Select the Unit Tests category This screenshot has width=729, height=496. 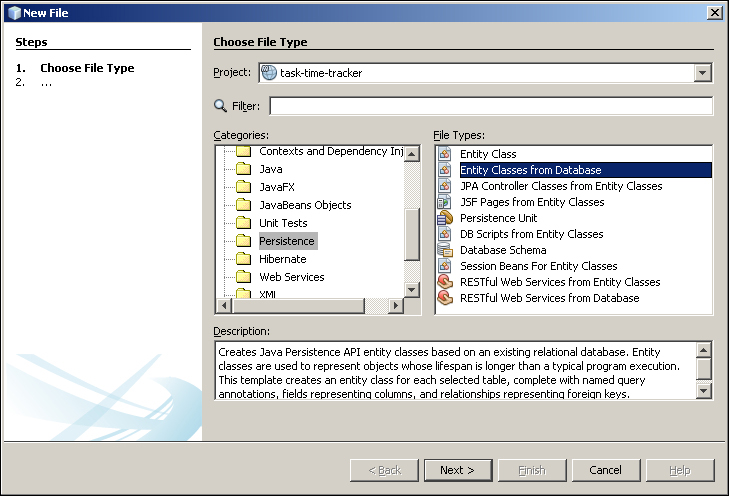283,223
